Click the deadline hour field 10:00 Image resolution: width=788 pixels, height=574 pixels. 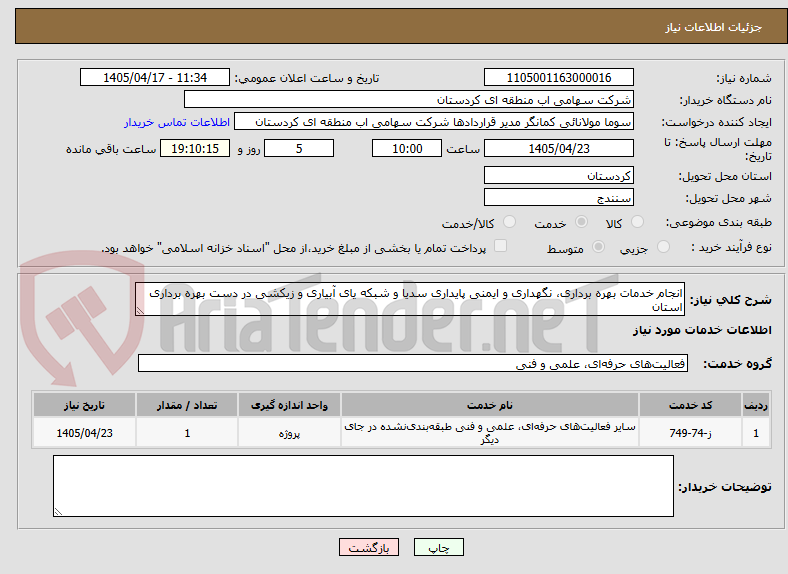(x=407, y=148)
